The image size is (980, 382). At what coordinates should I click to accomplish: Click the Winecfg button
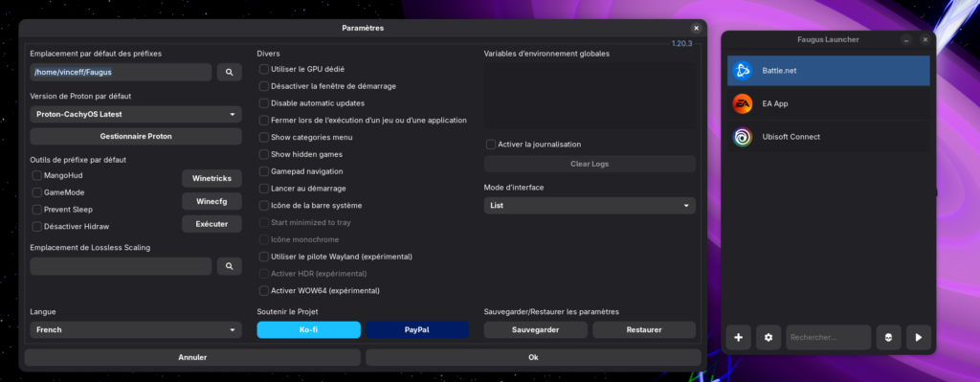click(212, 201)
